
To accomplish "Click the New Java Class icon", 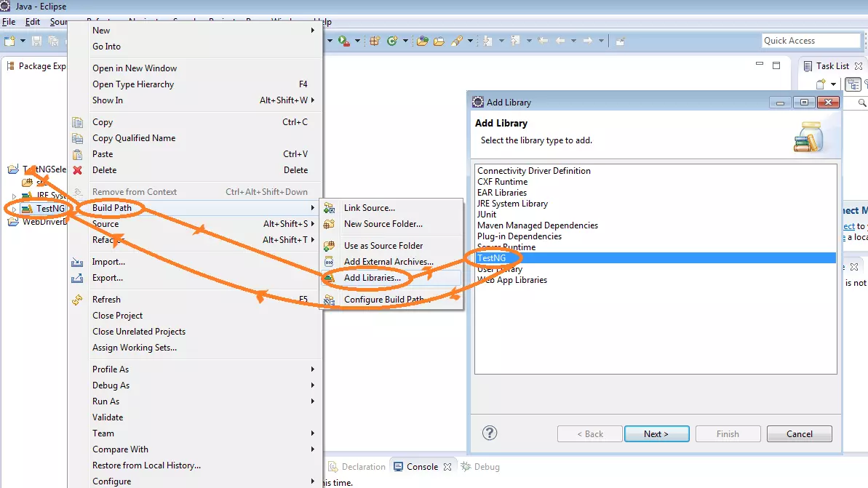I will click(x=392, y=41).
